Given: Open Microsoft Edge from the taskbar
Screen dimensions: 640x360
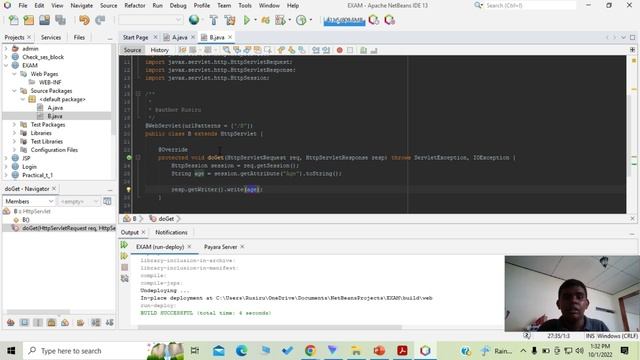Looking at the screenshot, I should (242, 351).
